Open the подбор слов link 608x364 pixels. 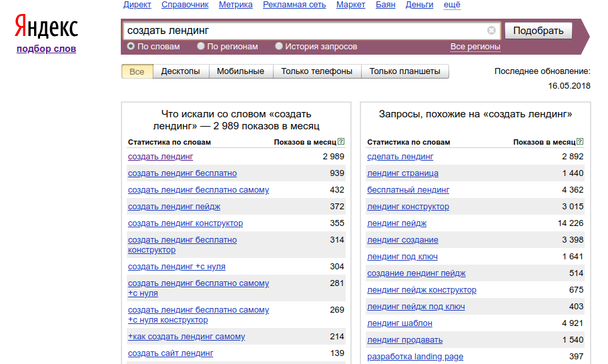46,49
